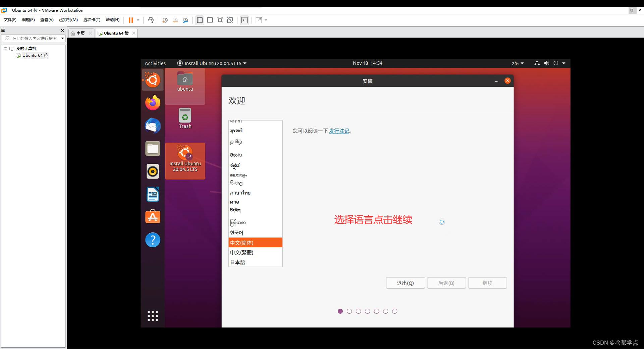The width and height of the screenshot is (644, 349).
Task: Open the 查看(V) menu
Action: (x=47, y=20)
